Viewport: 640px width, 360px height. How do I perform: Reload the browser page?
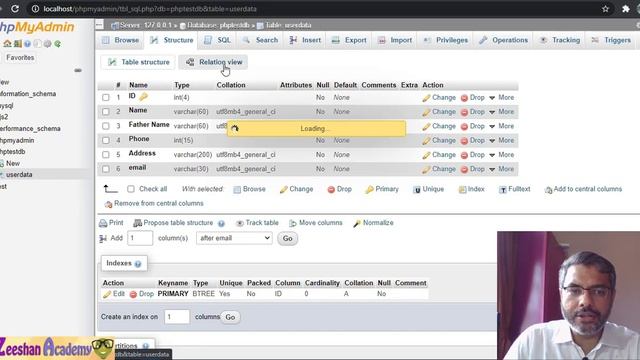(x=15, y=9)
